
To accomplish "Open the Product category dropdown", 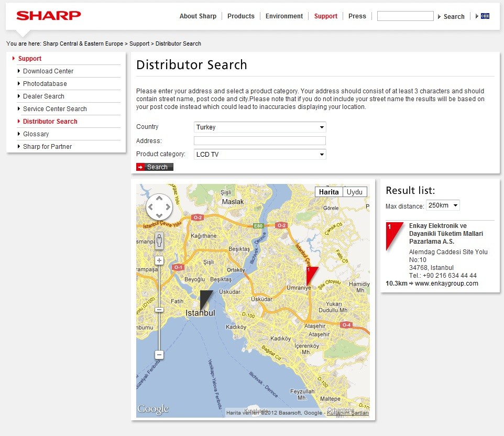I will pos(260,155).
